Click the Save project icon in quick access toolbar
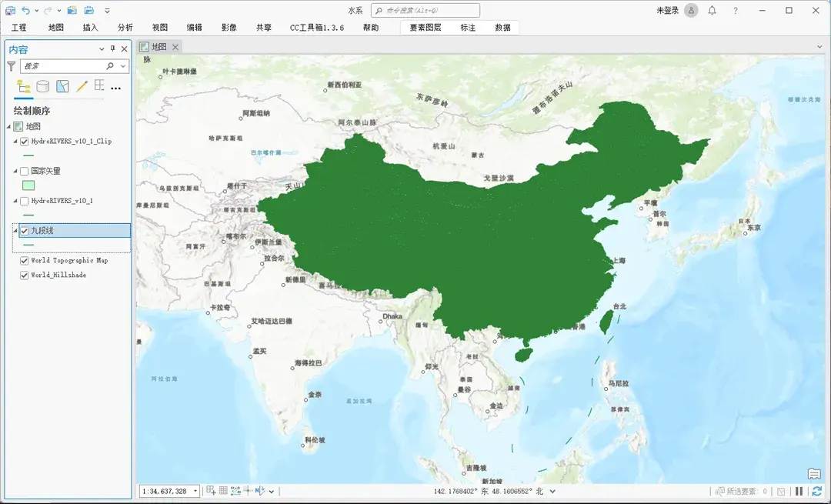The image size is (831, 504). pos(10,10)
